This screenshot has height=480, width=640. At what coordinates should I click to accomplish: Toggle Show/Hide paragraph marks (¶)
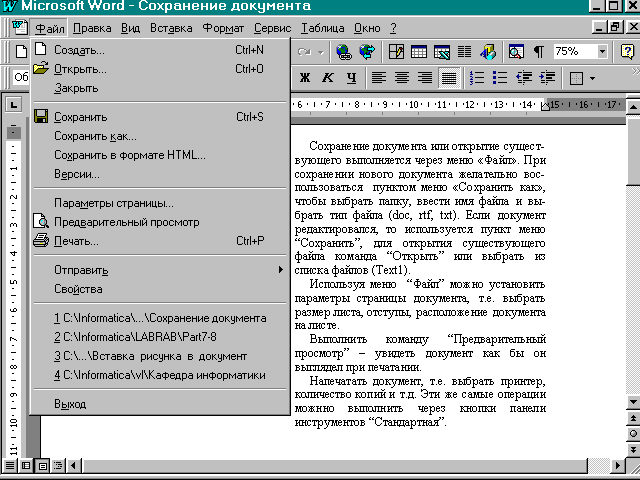point(539,52)
